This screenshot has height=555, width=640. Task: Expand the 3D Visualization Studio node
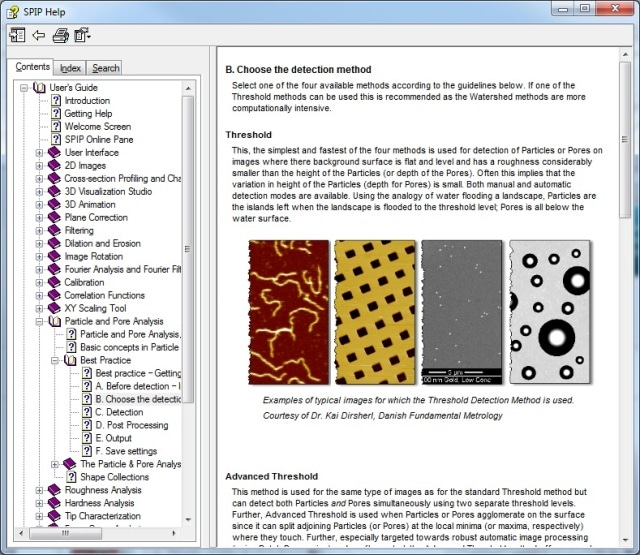[x=39, y=191]
